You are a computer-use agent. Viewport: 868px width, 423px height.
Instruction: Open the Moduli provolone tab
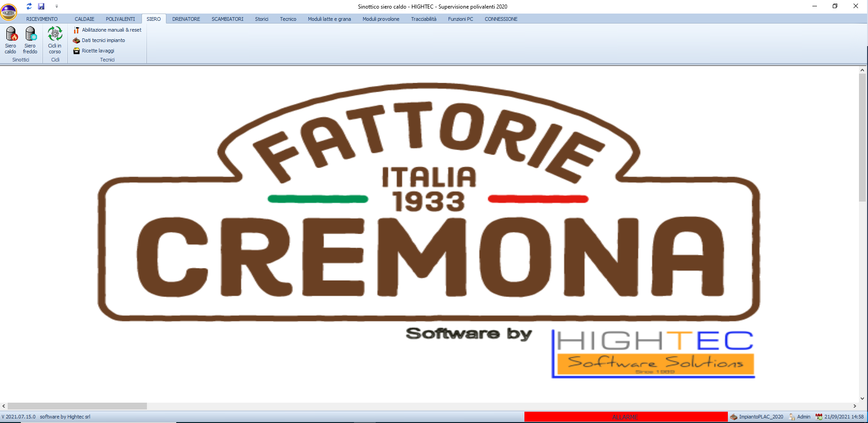pos(381,19)
